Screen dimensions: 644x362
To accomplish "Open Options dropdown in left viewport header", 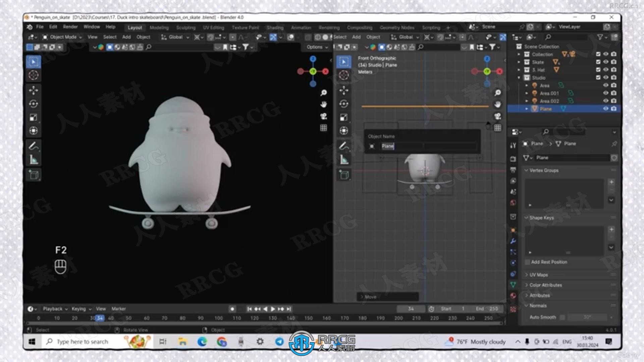I will 317,47.
